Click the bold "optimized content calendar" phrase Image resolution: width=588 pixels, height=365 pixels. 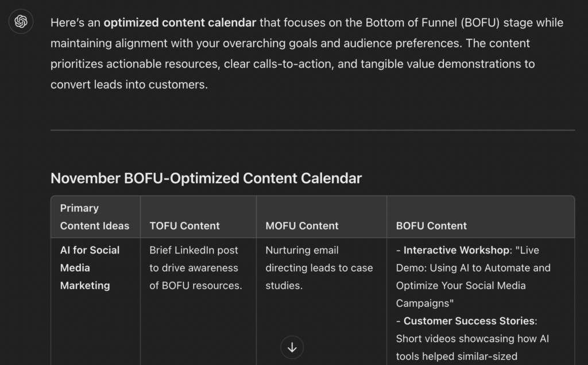pos(180,23)
